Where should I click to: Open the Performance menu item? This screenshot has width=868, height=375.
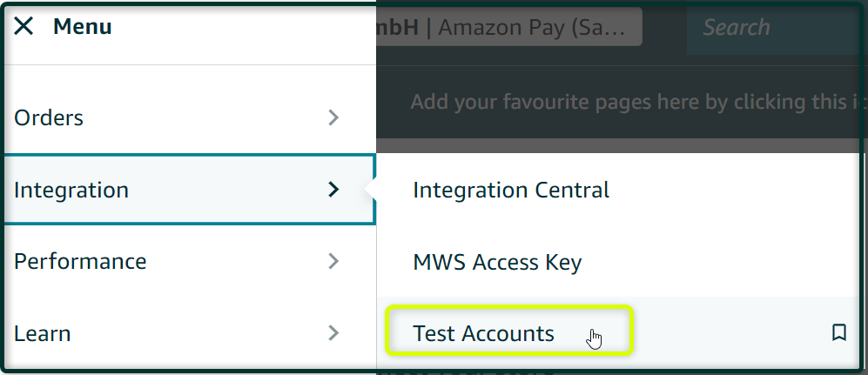tap(190, 261)
